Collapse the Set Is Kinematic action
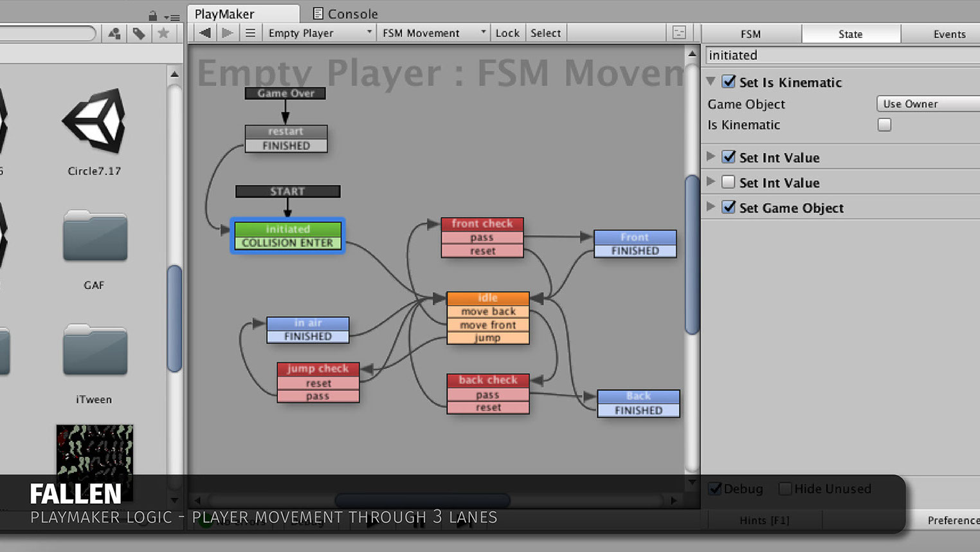The height and width of the screenshot is (552, 980). coord(711,82)
